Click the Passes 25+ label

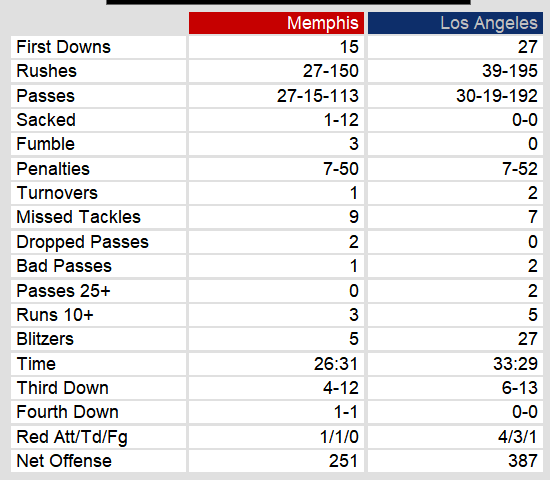click(63, 291)
